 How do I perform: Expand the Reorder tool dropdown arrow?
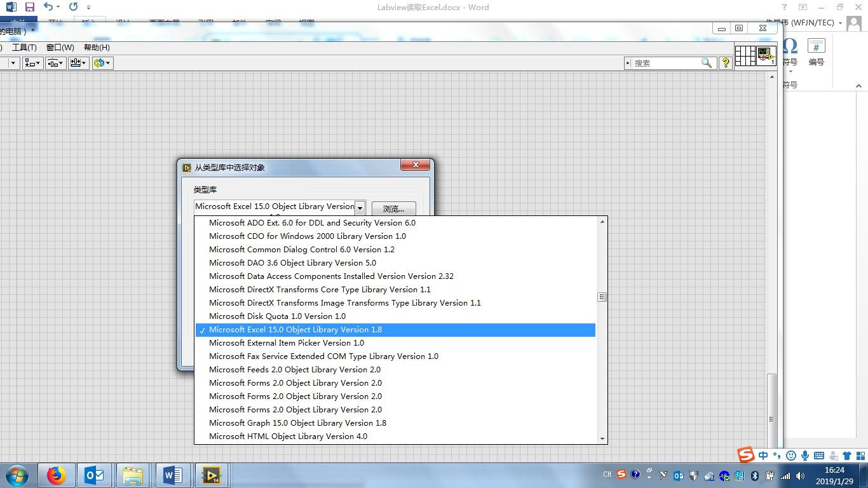click(107, 63)
